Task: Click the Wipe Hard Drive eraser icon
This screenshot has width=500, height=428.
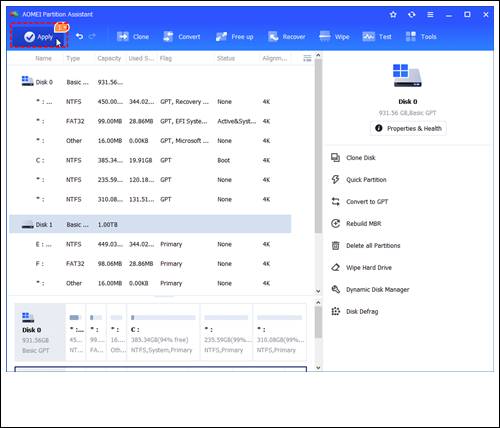Action: click(x=335, y=267)
